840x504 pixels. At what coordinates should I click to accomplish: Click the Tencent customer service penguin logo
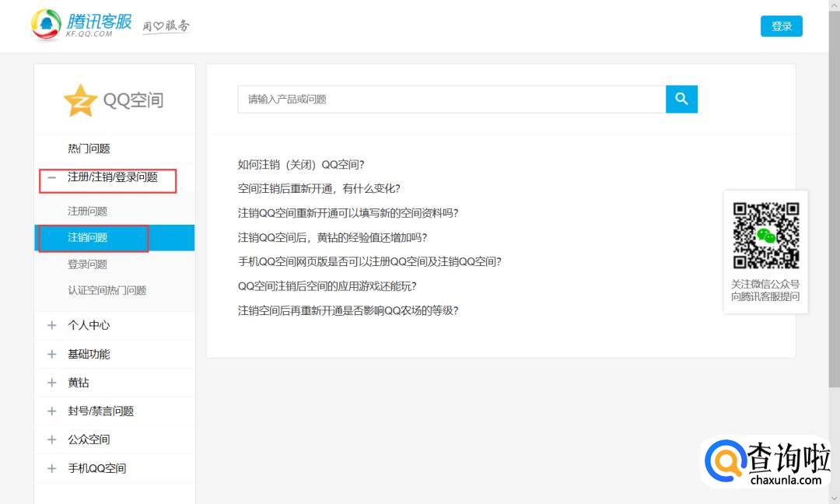(46, 25)
